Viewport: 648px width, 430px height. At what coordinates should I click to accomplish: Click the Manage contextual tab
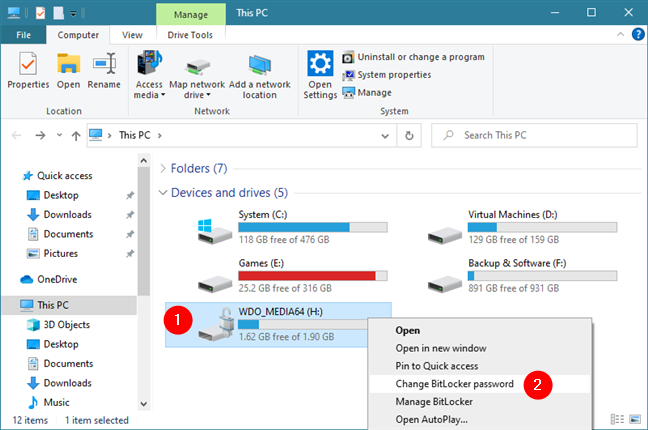191,14
